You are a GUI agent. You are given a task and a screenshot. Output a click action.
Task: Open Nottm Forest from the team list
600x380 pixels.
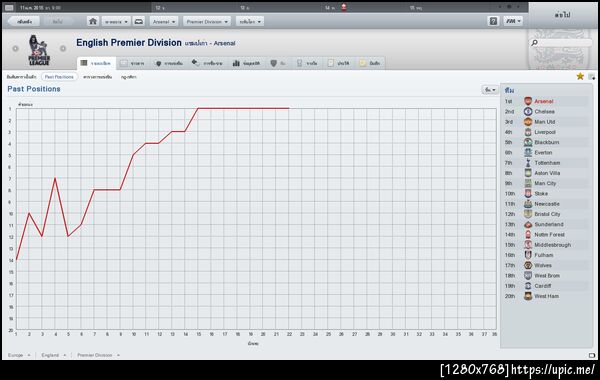[x=549, y=235]
